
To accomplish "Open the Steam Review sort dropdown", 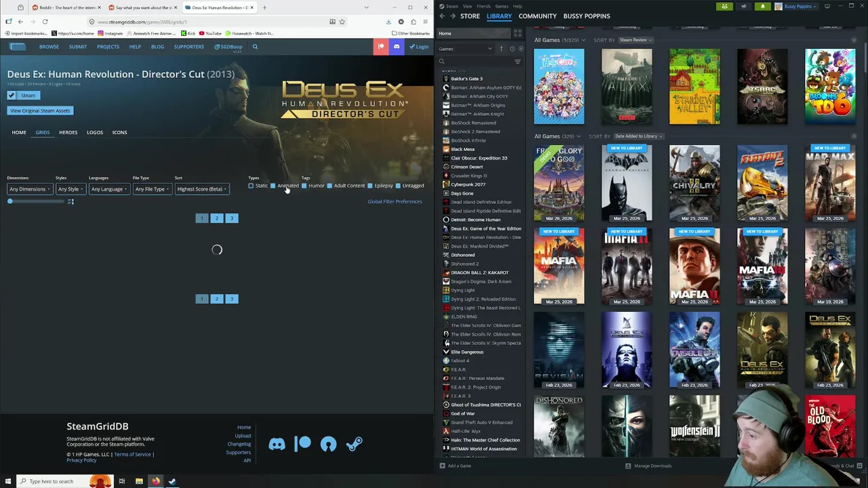I will click(x=635, y=40).
